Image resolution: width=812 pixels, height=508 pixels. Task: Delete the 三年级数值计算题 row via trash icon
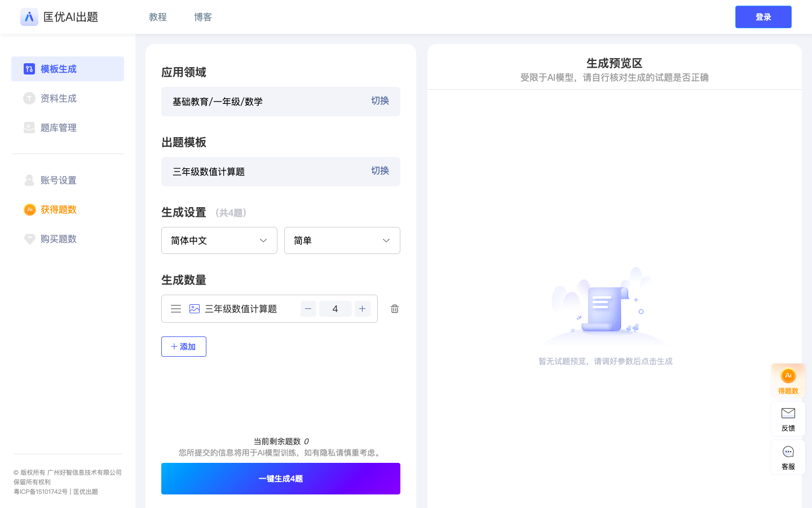point(394,309)
